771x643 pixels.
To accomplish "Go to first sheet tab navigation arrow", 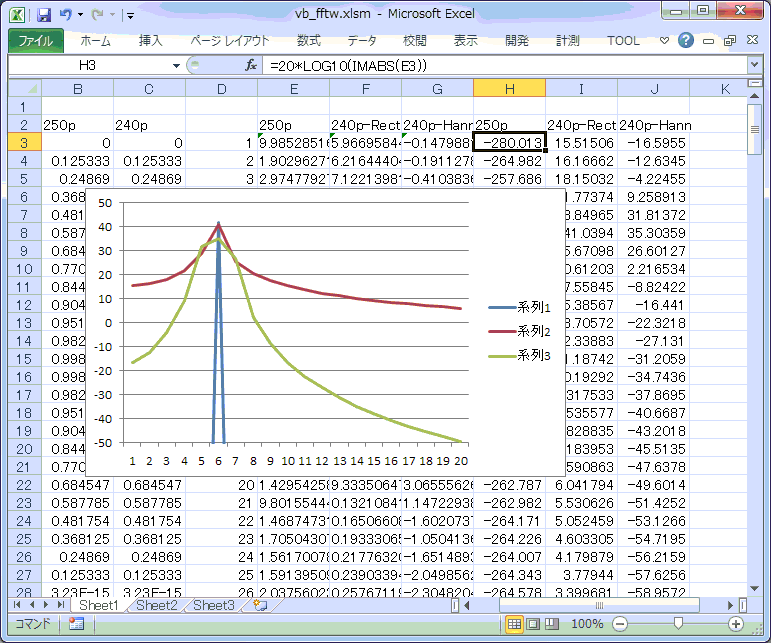I will (18, 605).
